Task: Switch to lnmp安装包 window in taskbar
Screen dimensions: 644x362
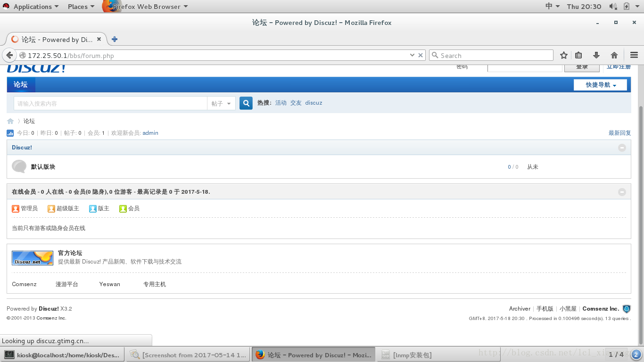Action: pyautogui.click(x=438, y=354)
